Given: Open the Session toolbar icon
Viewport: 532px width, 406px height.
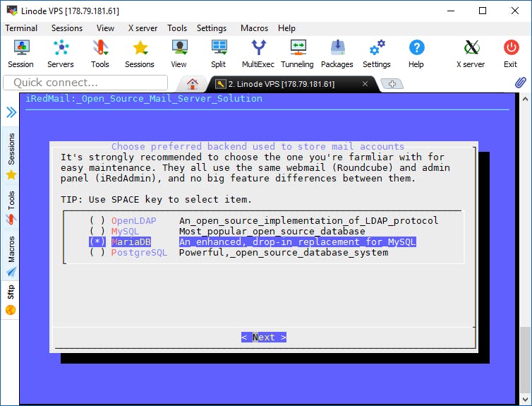Looking at the screenshot, I should (21, 54).
